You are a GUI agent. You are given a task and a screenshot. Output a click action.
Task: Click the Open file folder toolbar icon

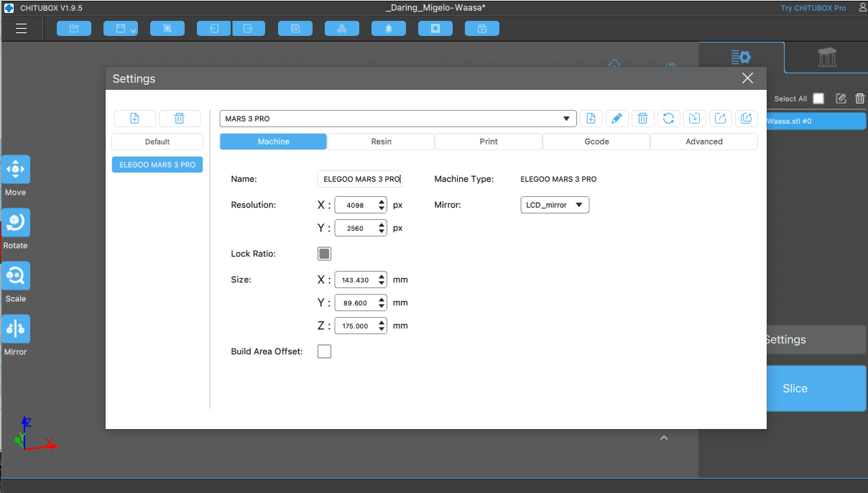click(73, 29)
